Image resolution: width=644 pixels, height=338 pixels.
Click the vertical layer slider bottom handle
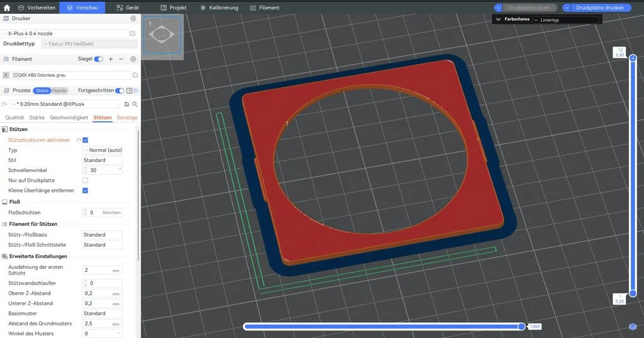tap(633, 293)
